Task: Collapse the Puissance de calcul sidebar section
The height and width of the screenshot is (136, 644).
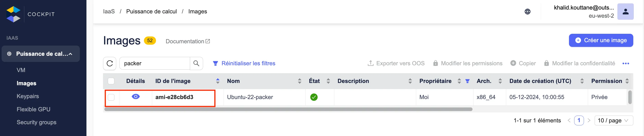Action: 70,54
